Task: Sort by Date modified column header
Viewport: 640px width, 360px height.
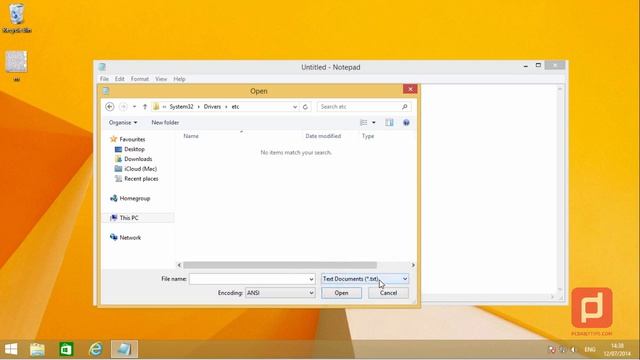Action: click(x=323, y=136)
